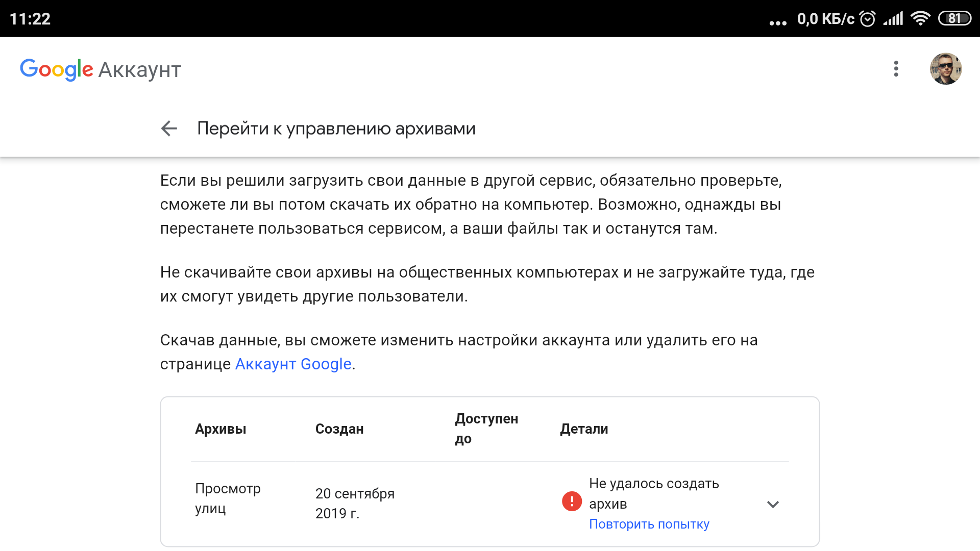Tap the '0,0 КБ/с' network speed text
This screenshot has width=980, height=551.
coord(825,19)
